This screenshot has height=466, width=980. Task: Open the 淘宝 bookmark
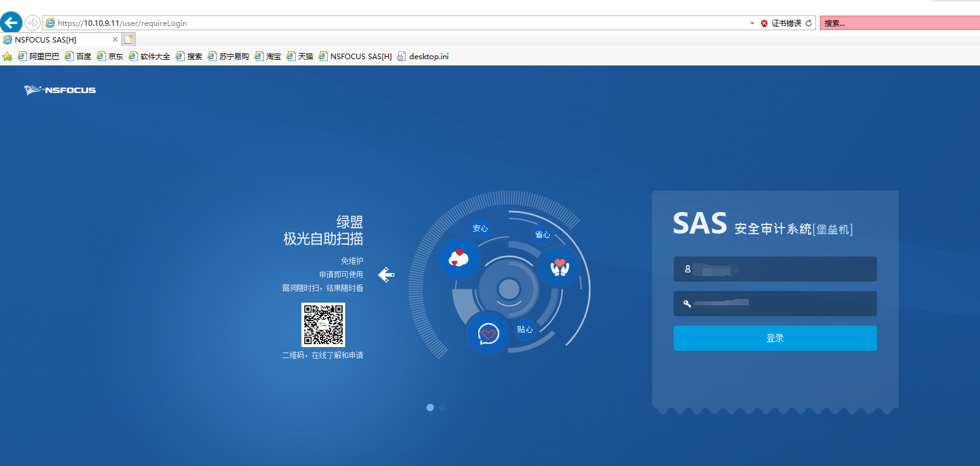tap(268, 56)
